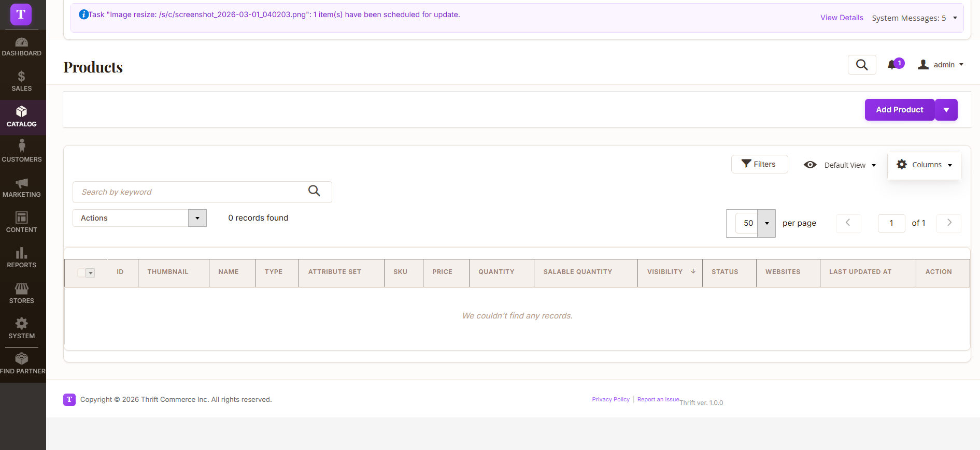This screenshot has height=450, width=980.
Task: Open the Reports sidebar section
Action: tap(22, 258)
